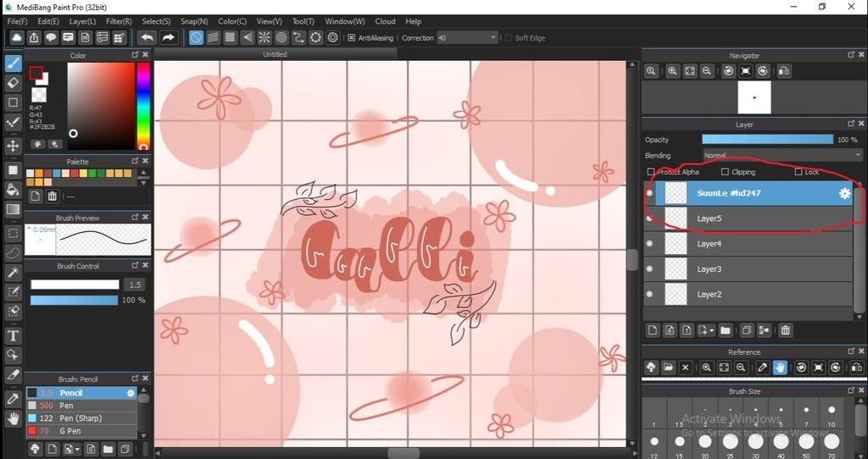This screenshot has height=459, width=868.
Task: Open the cloud icon in toolbar
Action: point(17,37)
